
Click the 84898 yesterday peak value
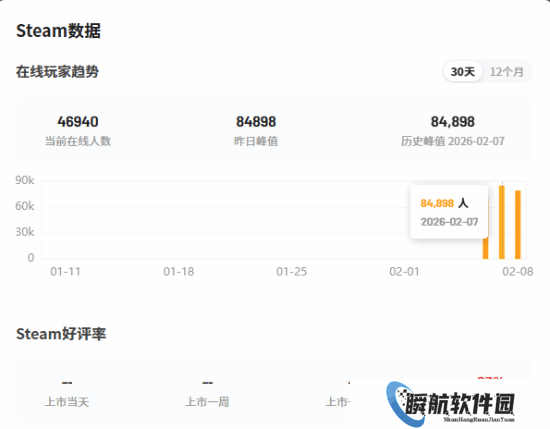(x=256, y=122)
